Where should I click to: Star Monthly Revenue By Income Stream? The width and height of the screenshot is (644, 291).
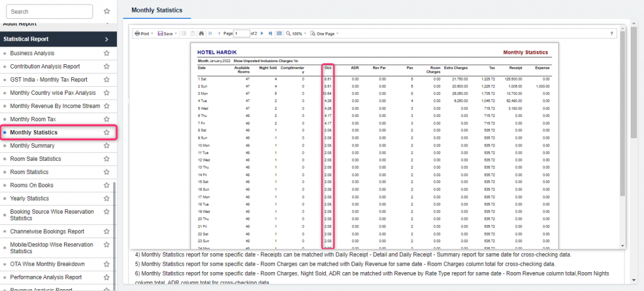pyautogui.click(x=107, y=106)
